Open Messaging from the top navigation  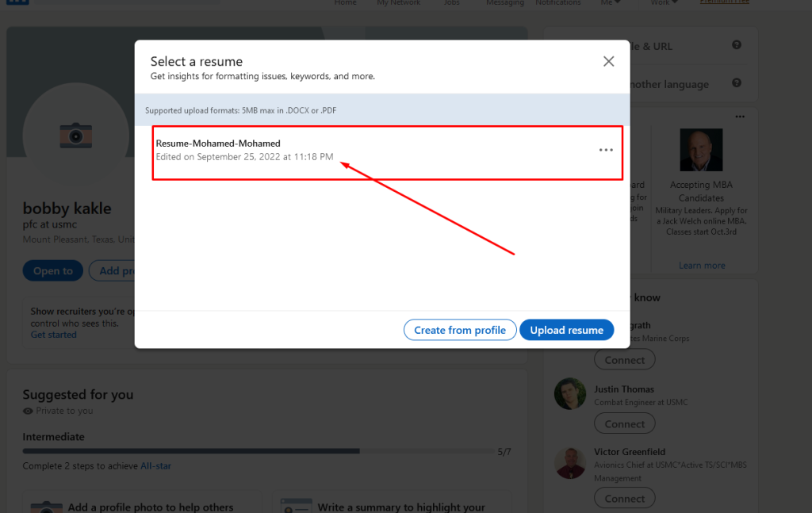click(x=504, y=3)
